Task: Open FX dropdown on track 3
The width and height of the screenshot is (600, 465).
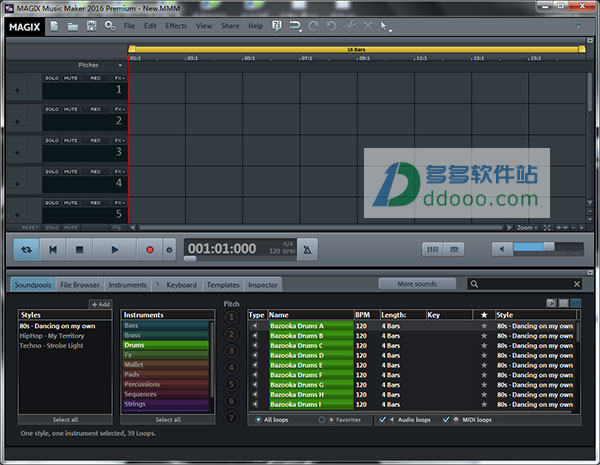Action: point(119,140)
